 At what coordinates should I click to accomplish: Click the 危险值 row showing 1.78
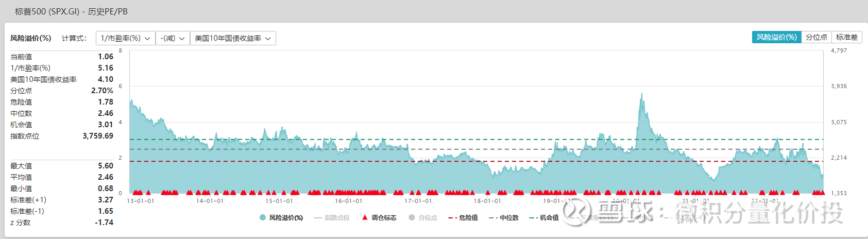click(62, 102)
